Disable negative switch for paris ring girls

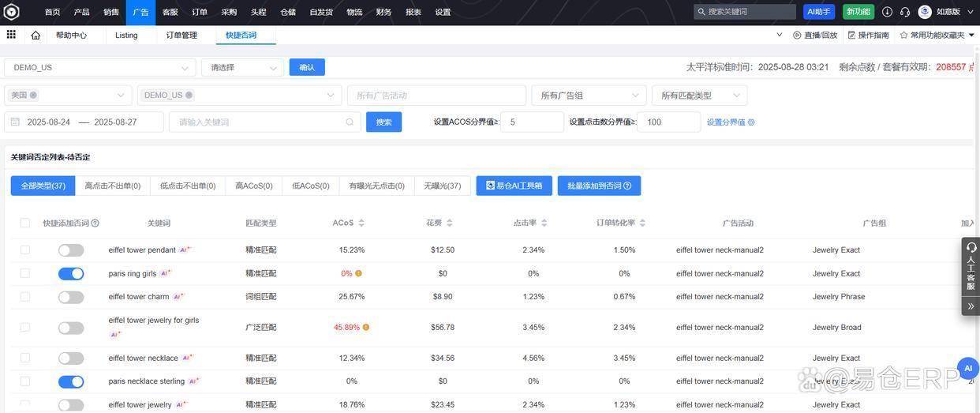coord(71,273)
